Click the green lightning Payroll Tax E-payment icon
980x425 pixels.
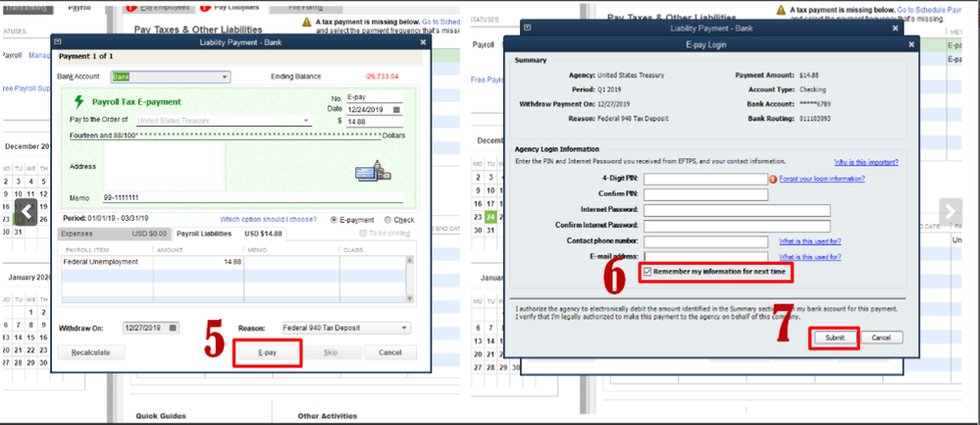pyautogui.click(x=78, y=102)
